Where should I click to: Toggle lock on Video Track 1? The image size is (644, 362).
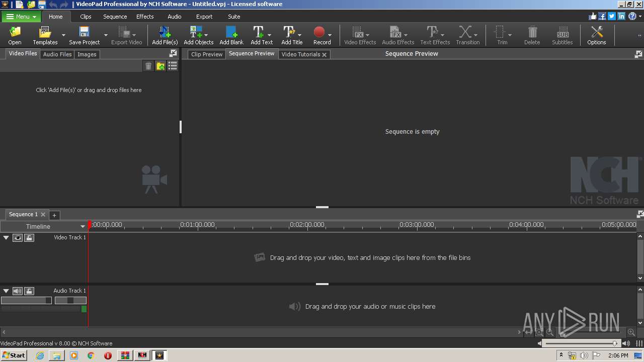click(29, 237)
